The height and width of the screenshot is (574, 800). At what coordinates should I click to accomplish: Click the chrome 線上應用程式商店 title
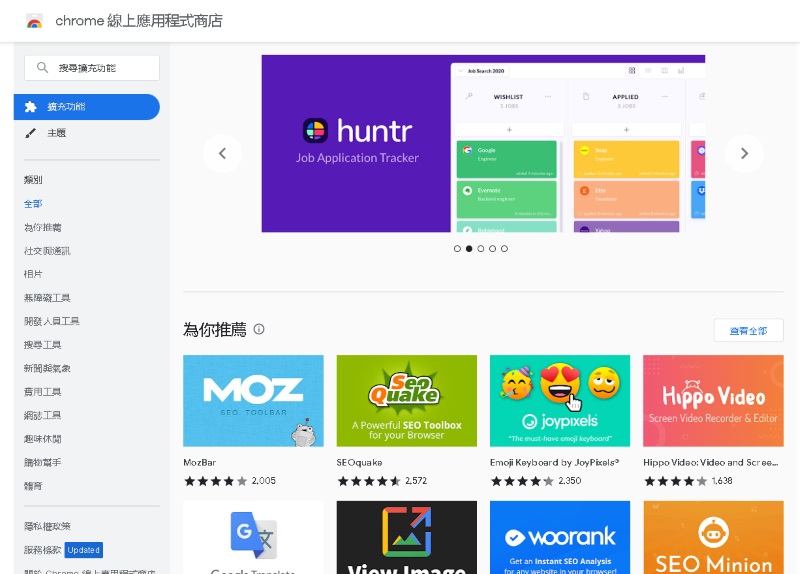pos(139,21)
